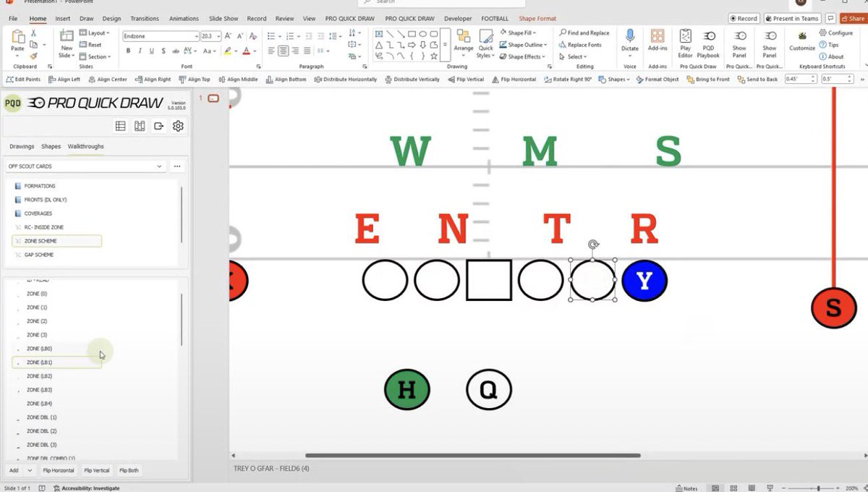The width and height of the screenshot is (868, 492).
Task: Open the FOOTBALL ribbon tab
Action: (495, 18)
